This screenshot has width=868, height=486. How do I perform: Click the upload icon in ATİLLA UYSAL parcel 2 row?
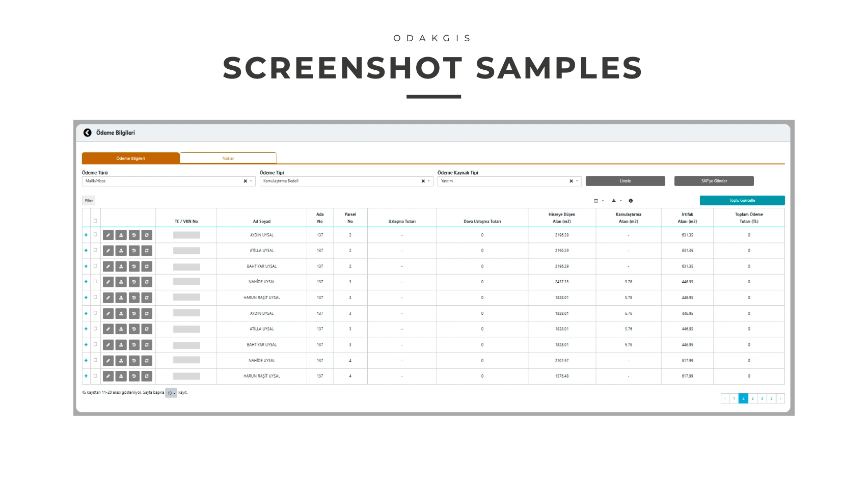click(x=121, y=251)
